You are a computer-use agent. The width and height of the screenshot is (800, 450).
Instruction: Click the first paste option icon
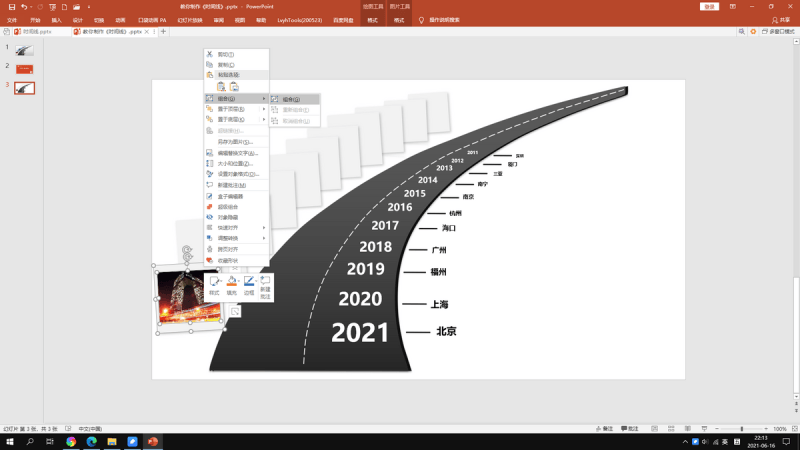coord(221,87)
